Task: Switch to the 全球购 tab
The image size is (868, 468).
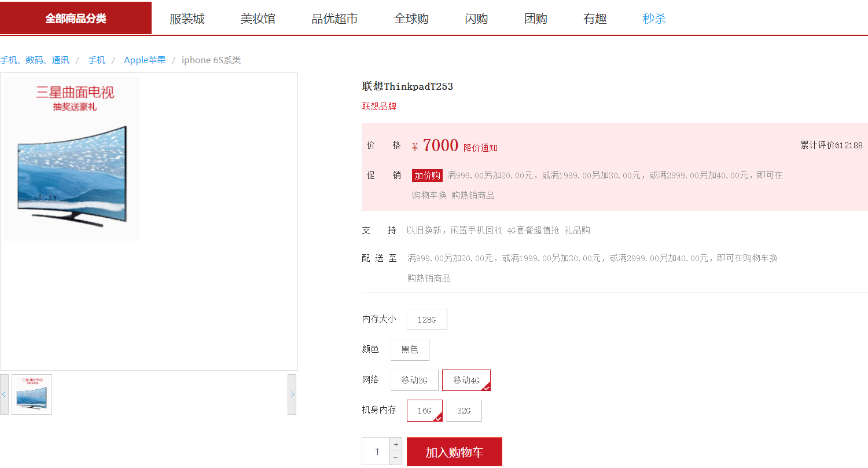Action: 411,19
